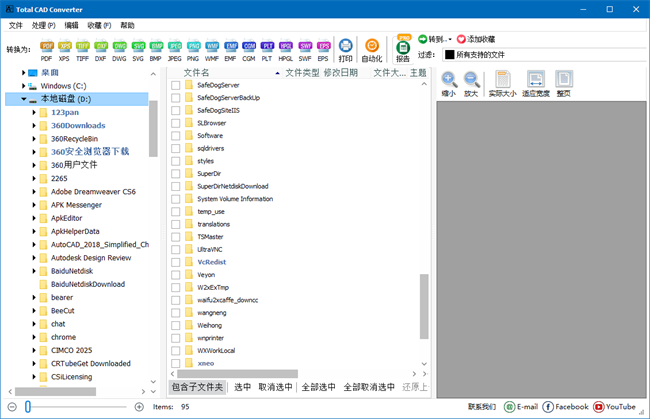Check the Software folder checkbox
Screen dimensions: 650x419
176,136
